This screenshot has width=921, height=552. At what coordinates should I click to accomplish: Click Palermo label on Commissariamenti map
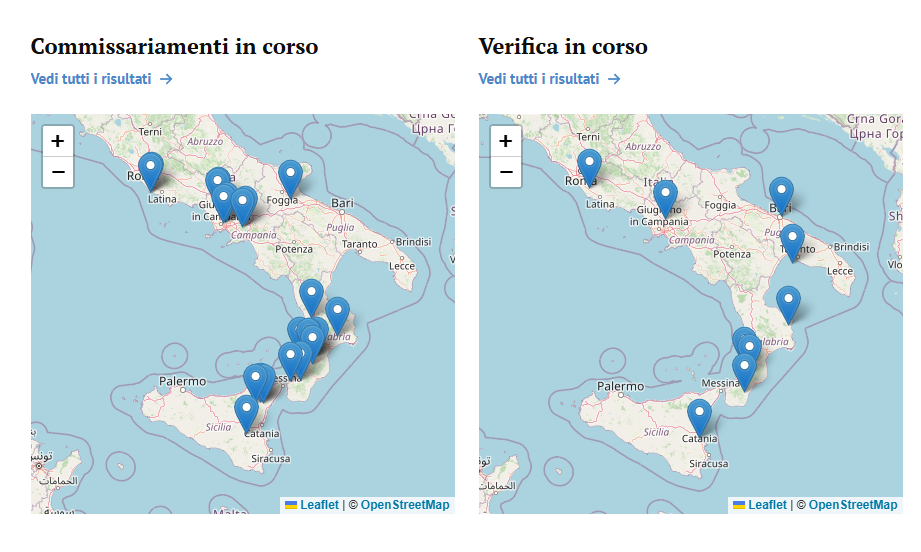click(x=183, y=381)
